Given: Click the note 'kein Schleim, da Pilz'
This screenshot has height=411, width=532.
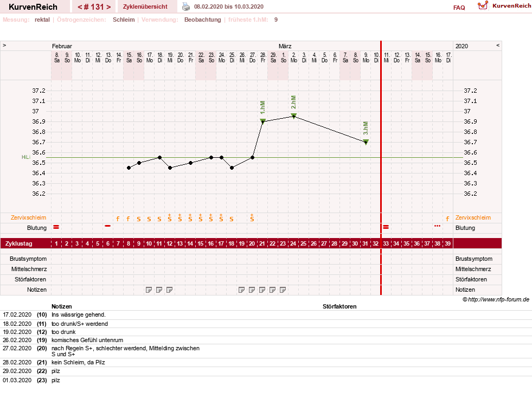Looking at the screenshot, I should click(78, 362).
